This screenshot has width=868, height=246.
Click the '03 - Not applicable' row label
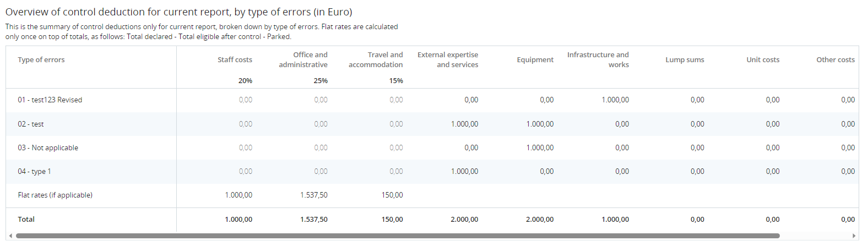(x=48, y=147)
